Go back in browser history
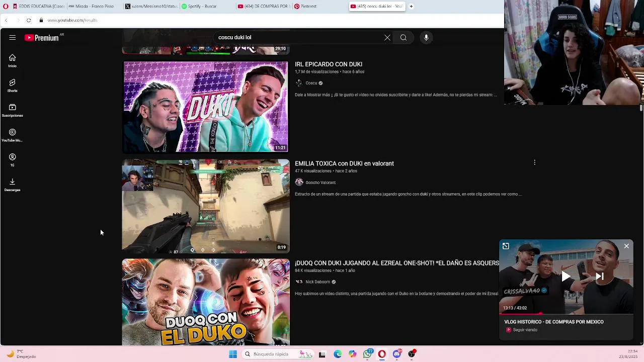Viewport: 644px width, 362px height. tap(6, 20)
